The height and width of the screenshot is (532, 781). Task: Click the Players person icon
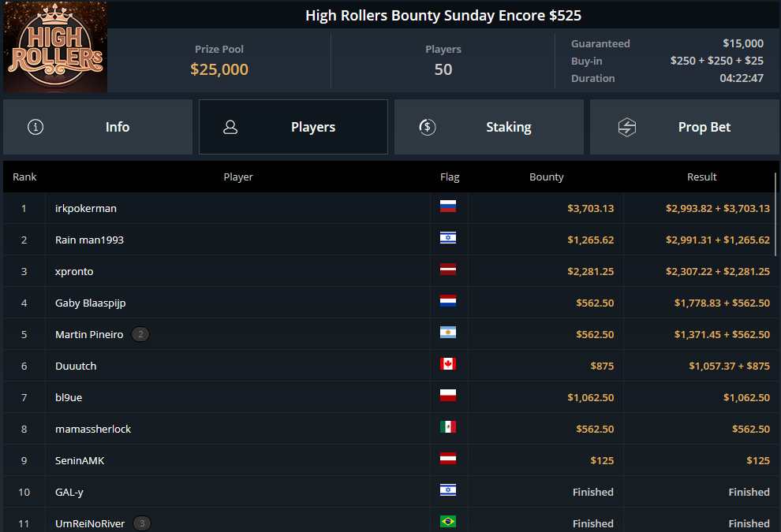pos(230,127)
